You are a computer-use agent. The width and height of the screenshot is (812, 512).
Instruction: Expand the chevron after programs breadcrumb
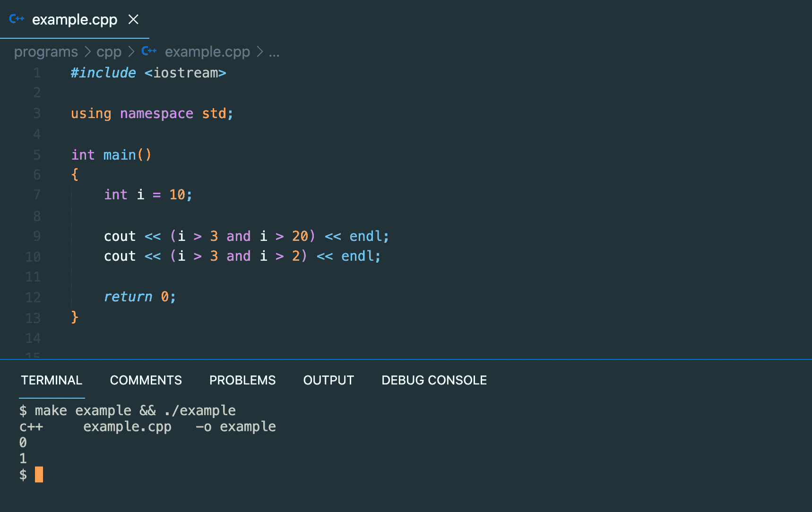pyautogui.click(x=87, y=51)
